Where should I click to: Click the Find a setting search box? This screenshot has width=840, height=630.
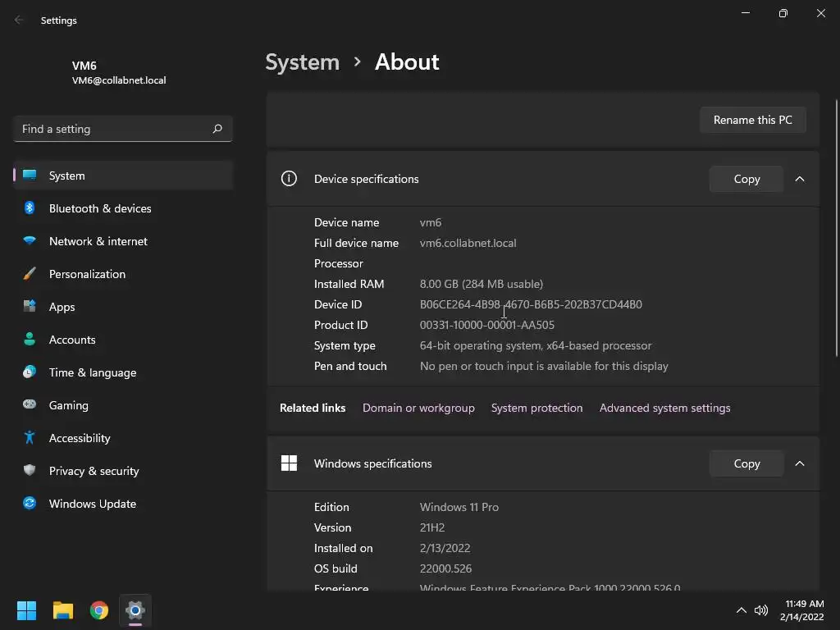coord(115,129)
